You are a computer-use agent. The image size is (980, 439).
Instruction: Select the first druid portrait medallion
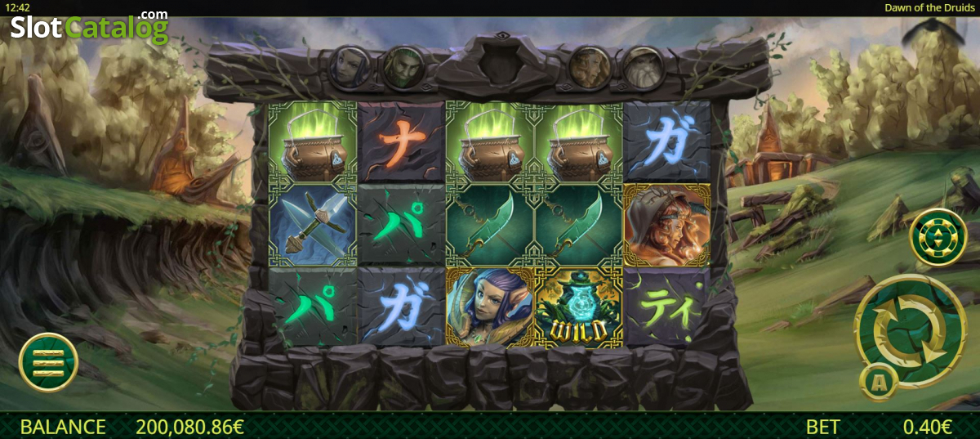pos(349,67)
